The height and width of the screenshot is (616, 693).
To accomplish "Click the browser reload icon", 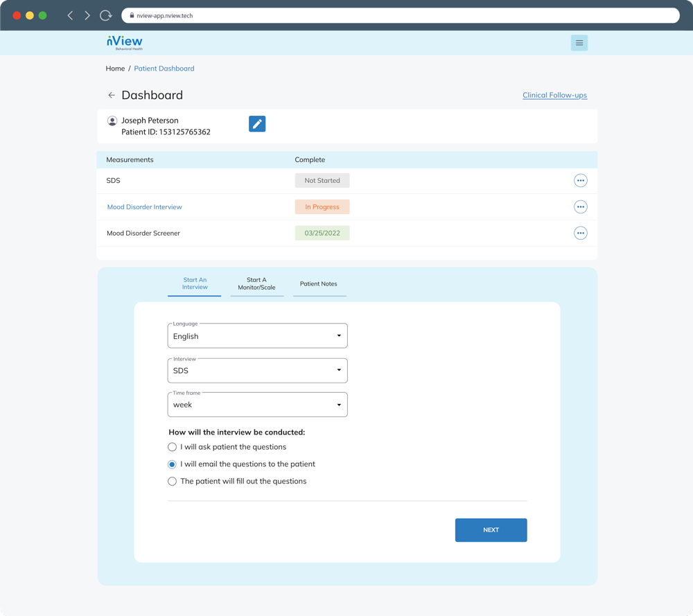I will point(105,15).
